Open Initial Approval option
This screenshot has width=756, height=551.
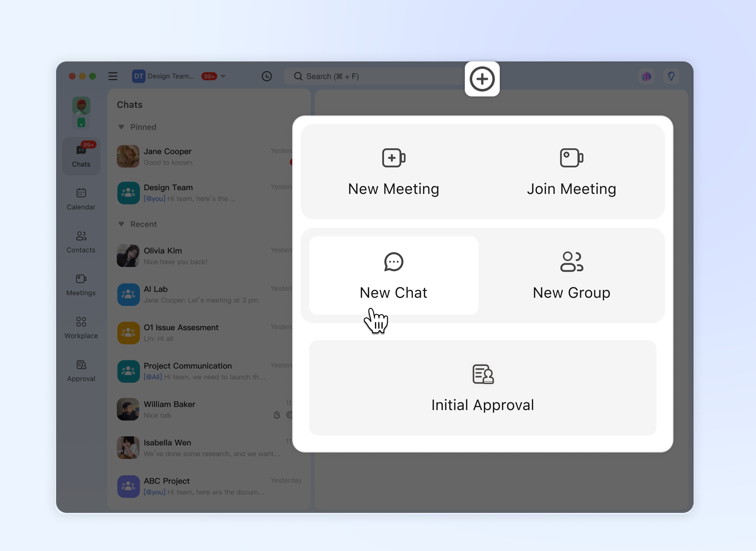click(x=482, y=388)
